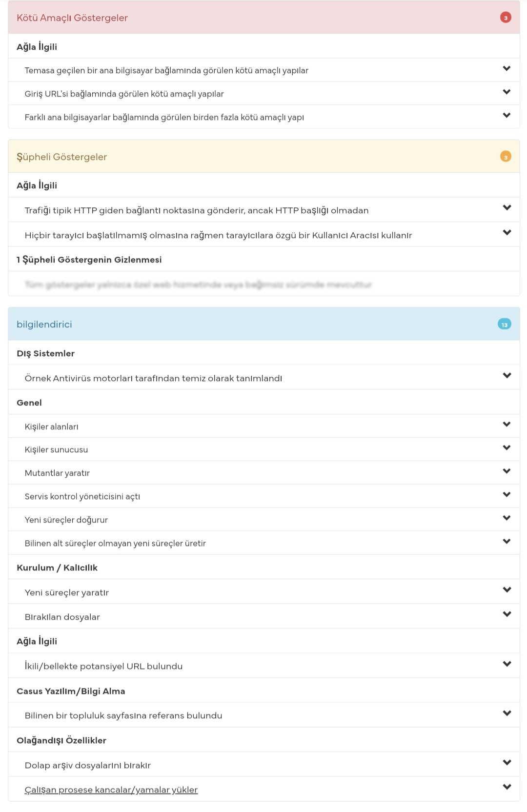Screen dimensions: 527x812
Task: Show details for 'Mutantlar yaratır' via chevron
Action: [x=507, y=471]
